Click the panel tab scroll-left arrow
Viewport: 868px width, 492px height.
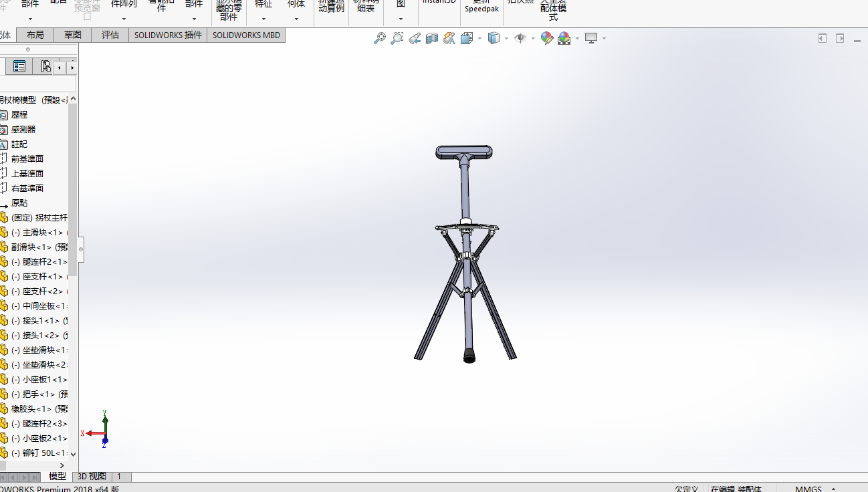point(60,67)
